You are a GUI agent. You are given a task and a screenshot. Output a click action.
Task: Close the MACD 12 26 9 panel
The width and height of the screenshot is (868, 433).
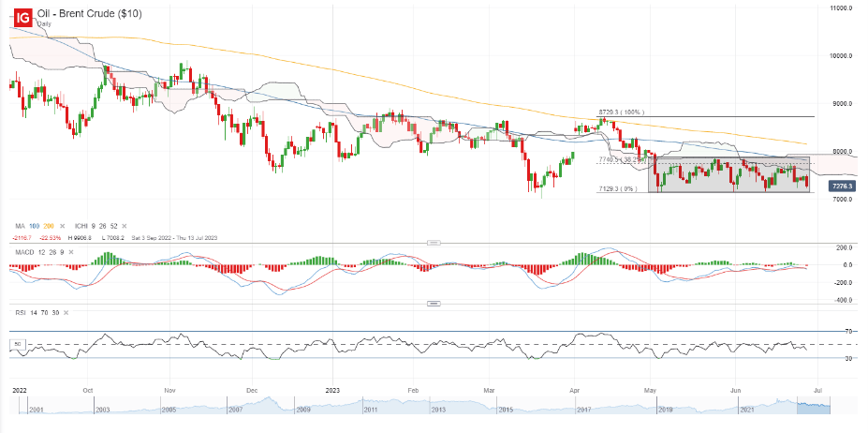tap(72, 253)
